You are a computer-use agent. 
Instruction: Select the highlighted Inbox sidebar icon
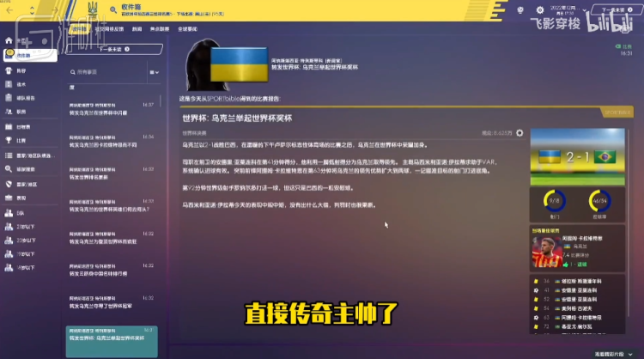[9, 55]
